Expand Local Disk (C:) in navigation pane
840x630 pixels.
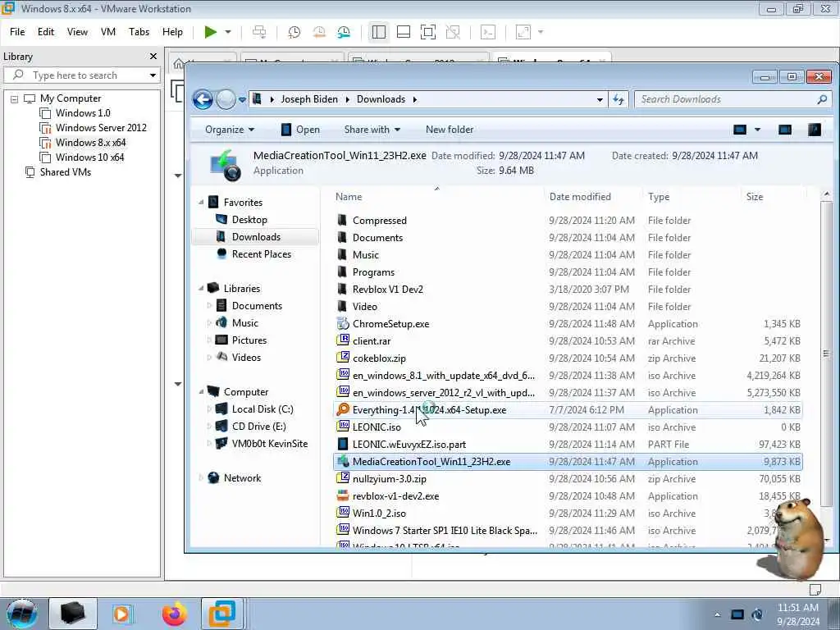click(209, 409)
